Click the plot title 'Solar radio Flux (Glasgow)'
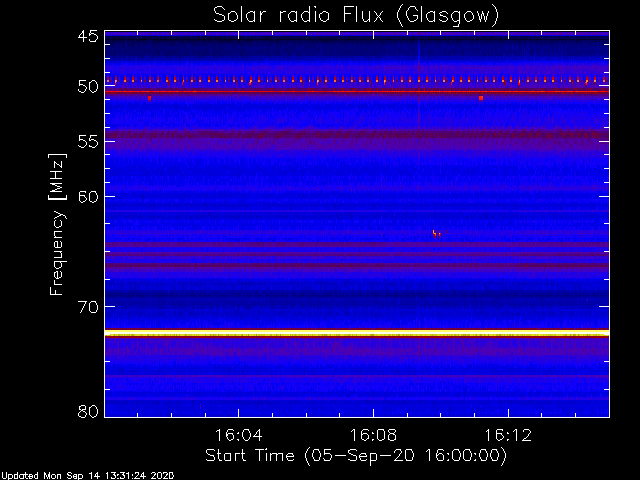 [356, 16]
